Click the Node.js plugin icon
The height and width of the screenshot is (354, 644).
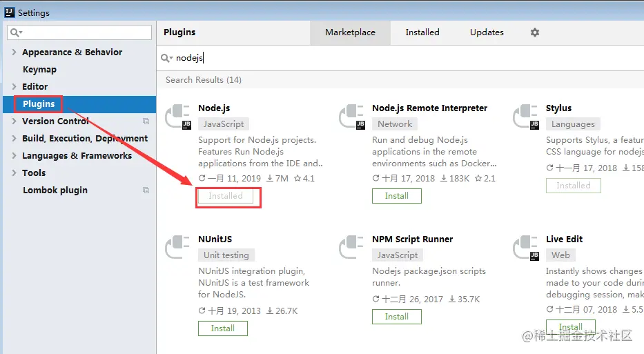[x=178, y=117]
